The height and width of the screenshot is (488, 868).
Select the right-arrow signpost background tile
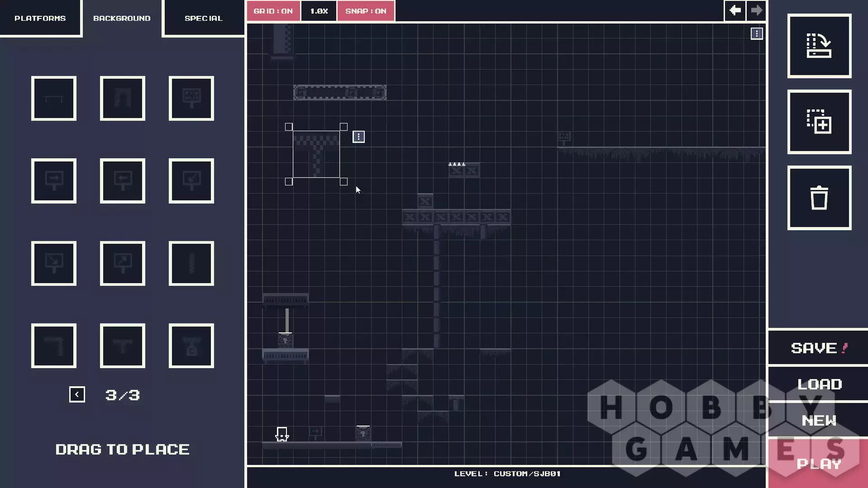[54, 181]
